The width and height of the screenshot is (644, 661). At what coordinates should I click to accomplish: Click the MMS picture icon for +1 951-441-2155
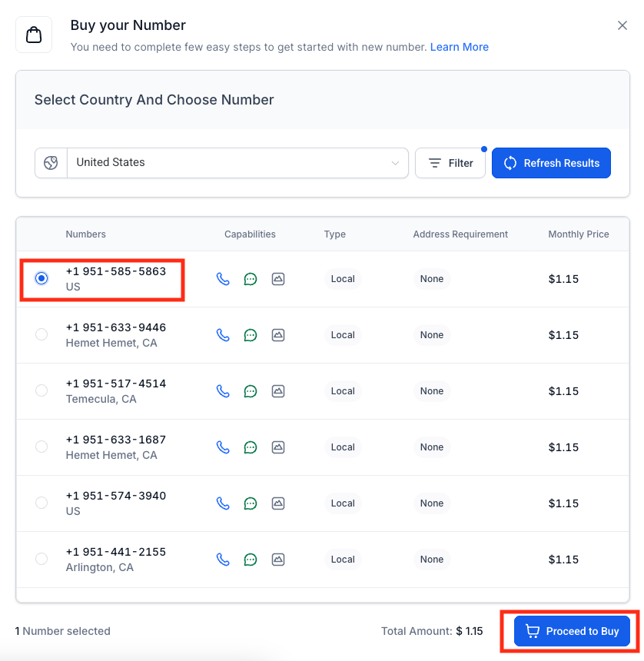[x=278, y=560]
